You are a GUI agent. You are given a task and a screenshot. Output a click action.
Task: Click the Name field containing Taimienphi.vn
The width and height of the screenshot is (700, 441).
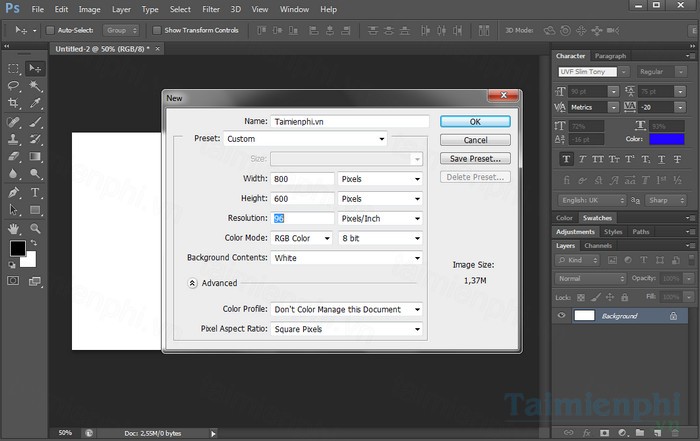pyautogui.click(x=350, y=121)
